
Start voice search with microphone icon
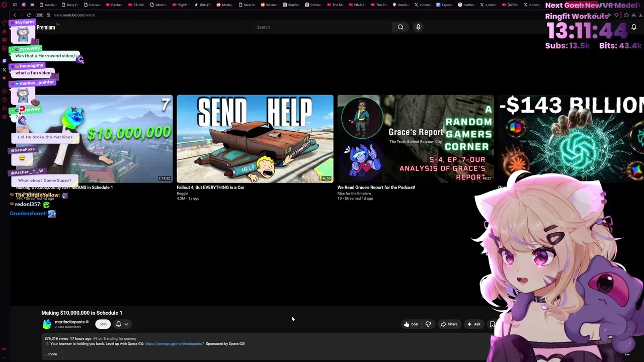coord(418,27)
